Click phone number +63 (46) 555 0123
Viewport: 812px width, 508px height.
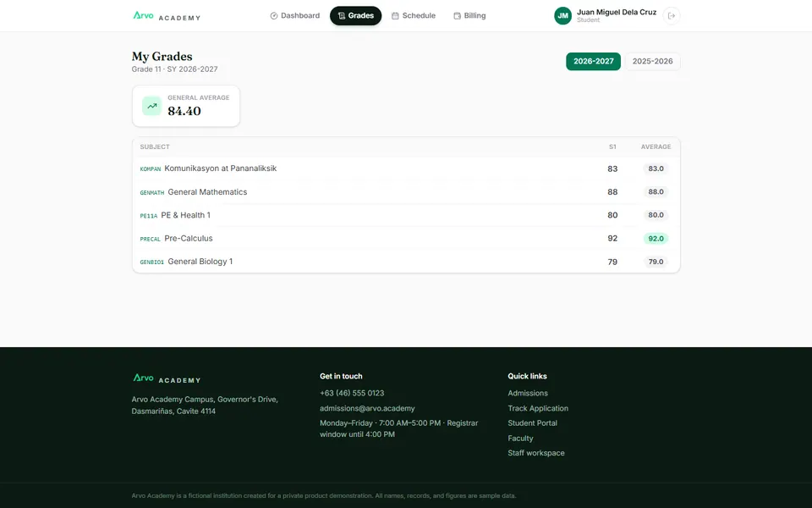coord(352,393)
